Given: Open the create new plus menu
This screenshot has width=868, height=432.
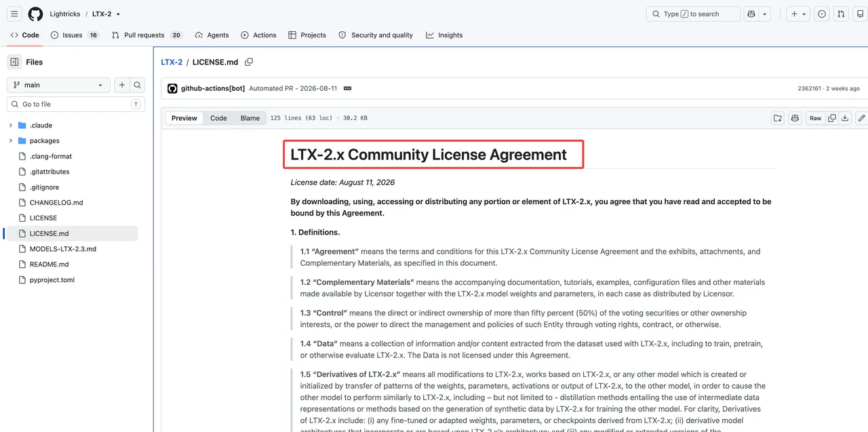Looking at the screenshot, I should (x=798, y=14).
